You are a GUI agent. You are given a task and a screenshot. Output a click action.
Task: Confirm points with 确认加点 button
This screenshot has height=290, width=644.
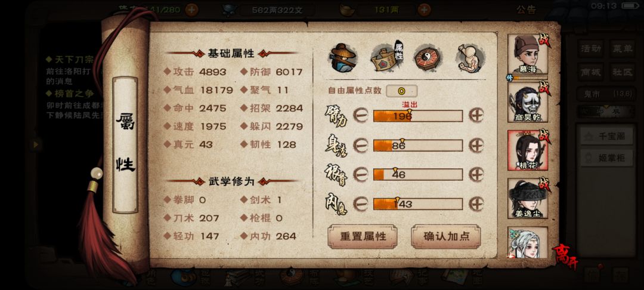[446, 237]
